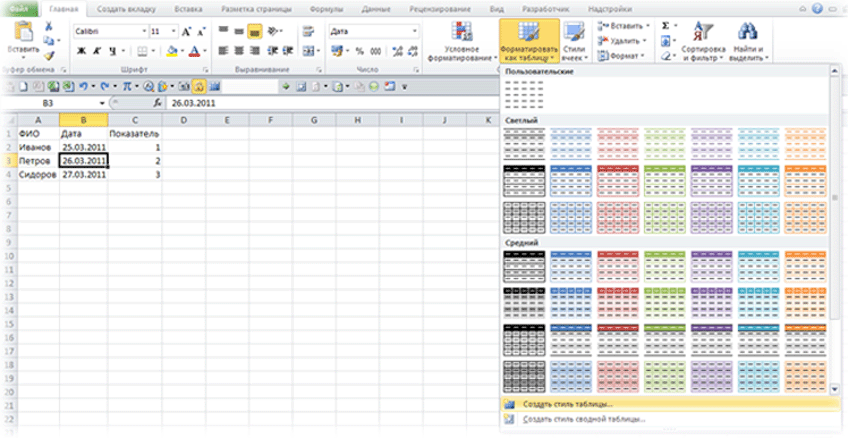Open Условное форматирование menu
Image resolution: width=848 pixels, height=438 pixels.
pos(462,41)
